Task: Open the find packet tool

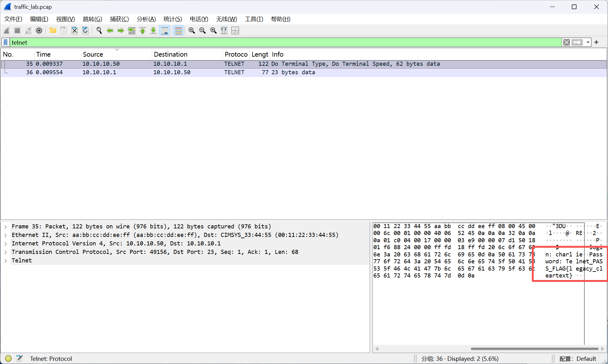Action: pos(99,31)
